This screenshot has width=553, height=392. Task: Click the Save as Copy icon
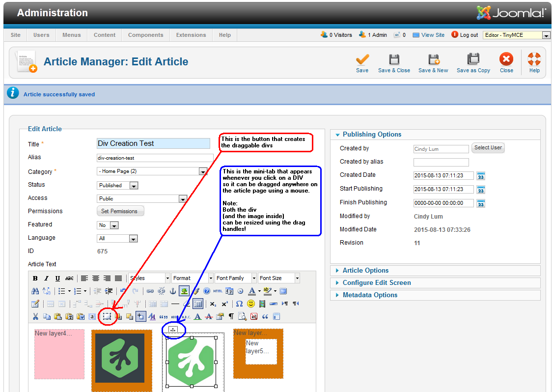pos(473,63)
